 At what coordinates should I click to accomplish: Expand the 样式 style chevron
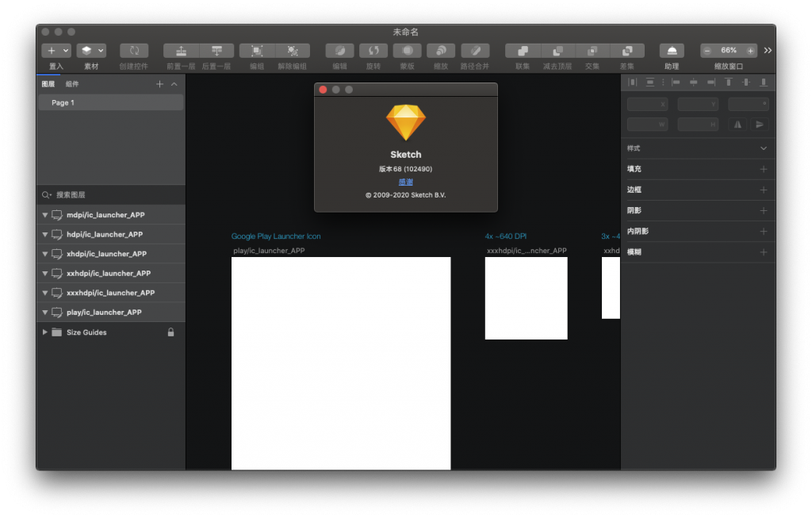point(764,148)
